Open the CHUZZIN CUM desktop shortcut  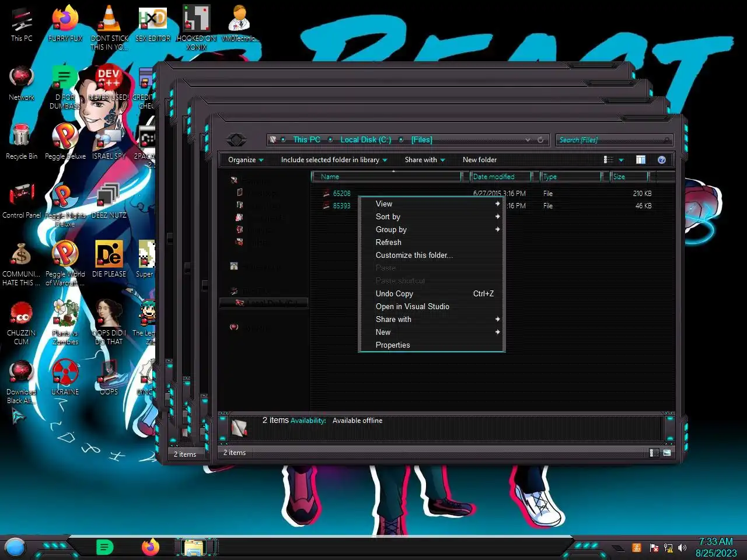[22, 323]
